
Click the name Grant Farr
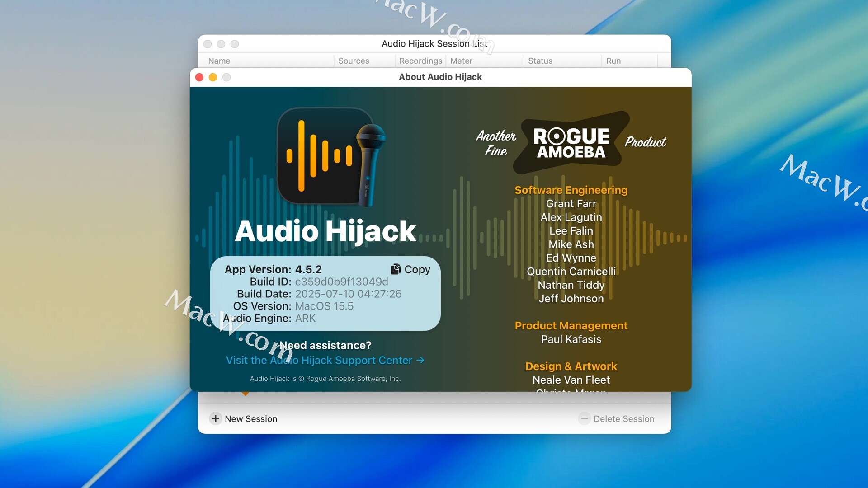pyautogui.click(x=571, y=204)
